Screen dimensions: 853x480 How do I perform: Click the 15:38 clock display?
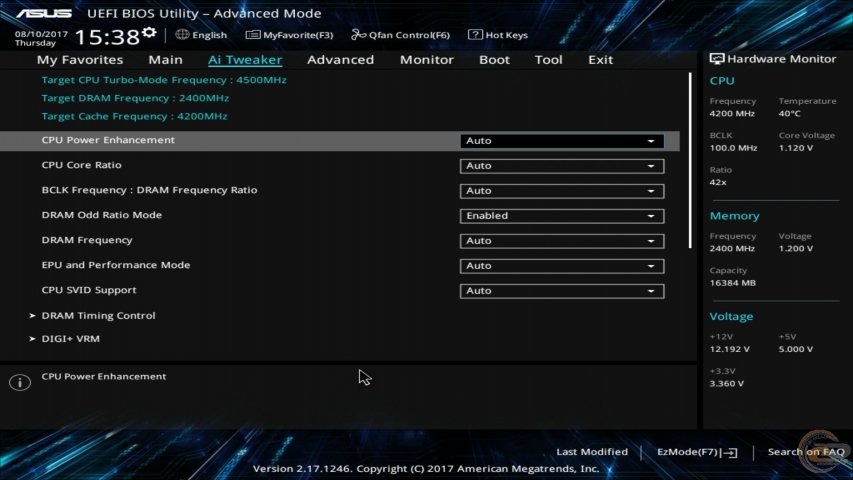click(107, 37)
